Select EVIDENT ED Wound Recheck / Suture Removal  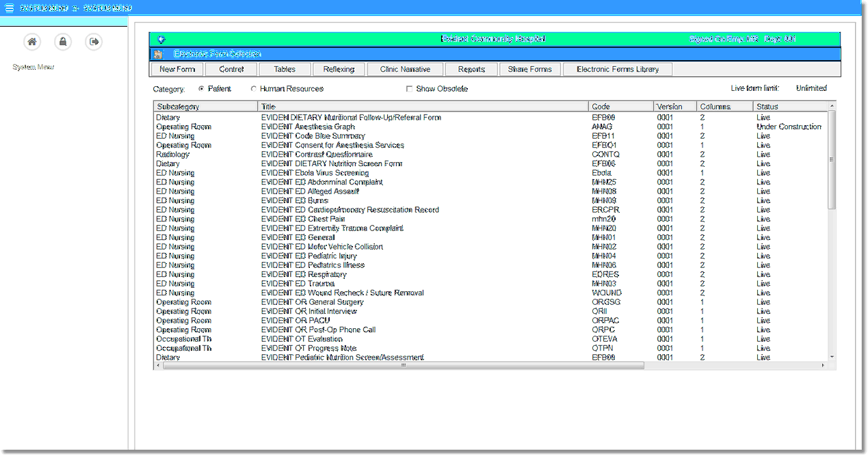pyautogui.click(x=490, y=293)
